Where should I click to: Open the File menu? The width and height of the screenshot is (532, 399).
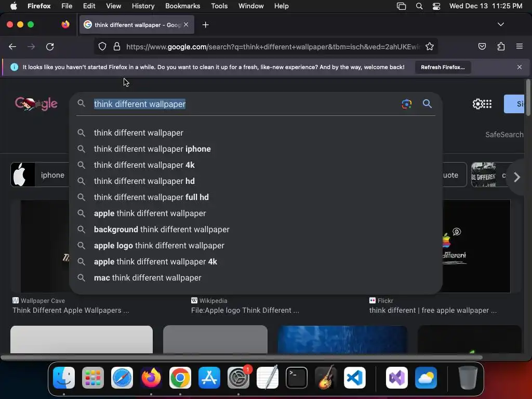pyautogui.click(x=67, y=6)
